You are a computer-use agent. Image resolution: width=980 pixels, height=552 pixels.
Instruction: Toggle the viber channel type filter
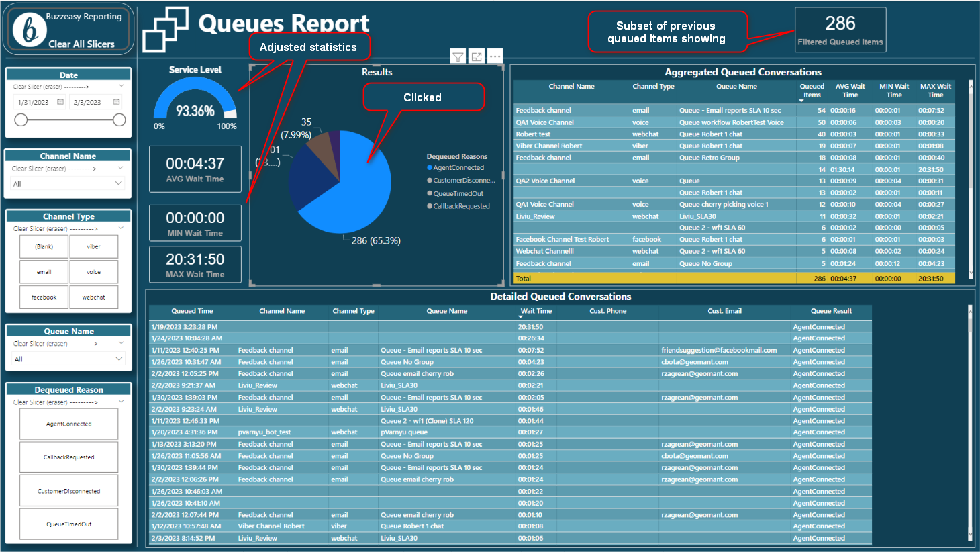93,246
